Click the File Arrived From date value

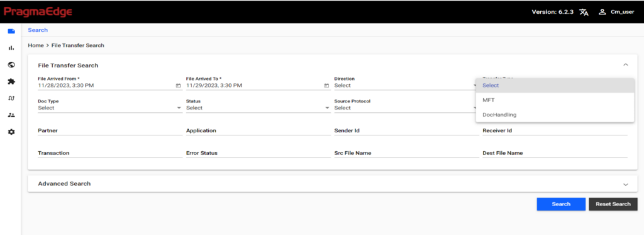[x=65, y=86]
